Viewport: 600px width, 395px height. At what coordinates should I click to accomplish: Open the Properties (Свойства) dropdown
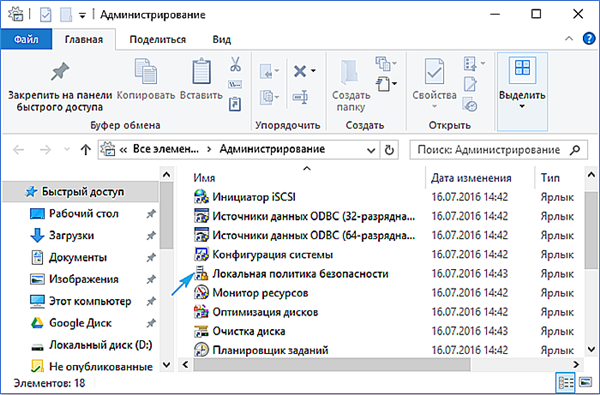coord(434,107)
